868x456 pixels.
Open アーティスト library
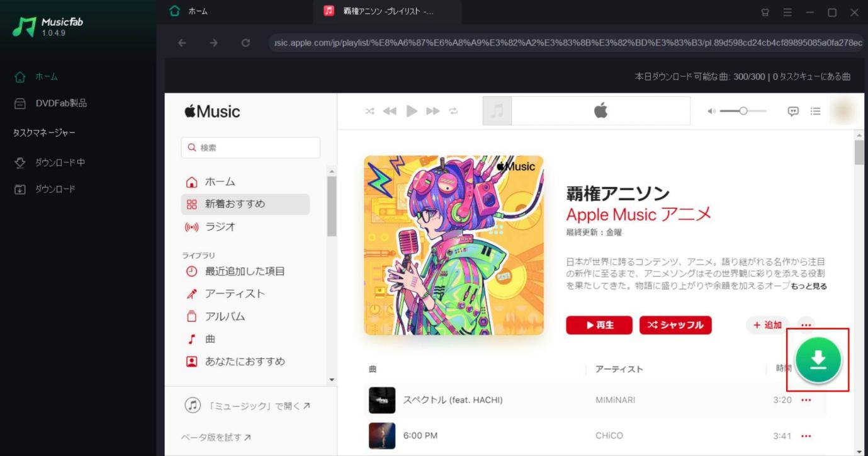pos(245,294)
